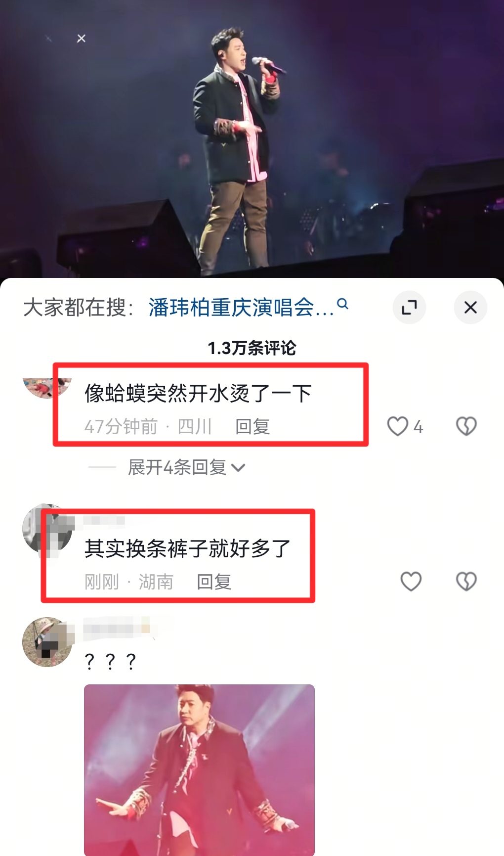Tap the blurred username of ？？？ commenter
504x856 pixels.
[x=117, y=629]
